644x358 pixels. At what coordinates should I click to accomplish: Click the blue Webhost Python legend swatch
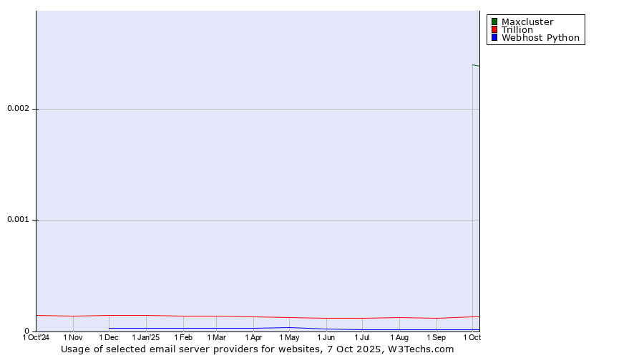tap(494, 38)
